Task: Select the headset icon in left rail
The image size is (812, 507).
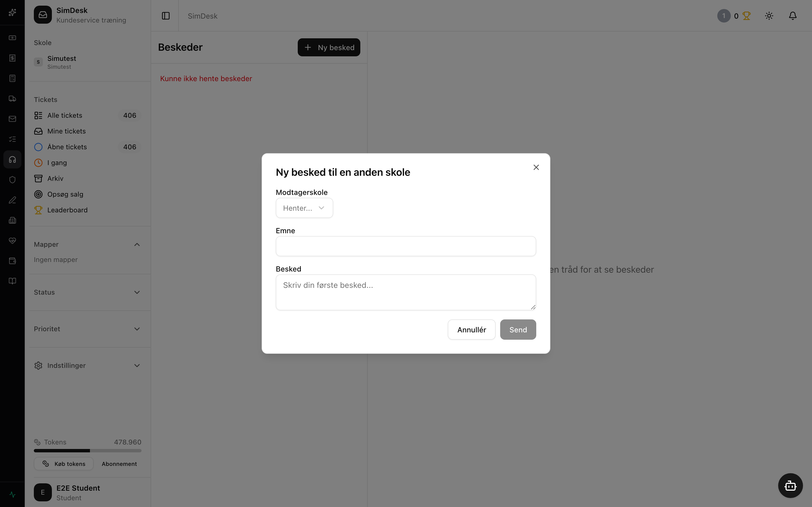Action: pos(12,160)
